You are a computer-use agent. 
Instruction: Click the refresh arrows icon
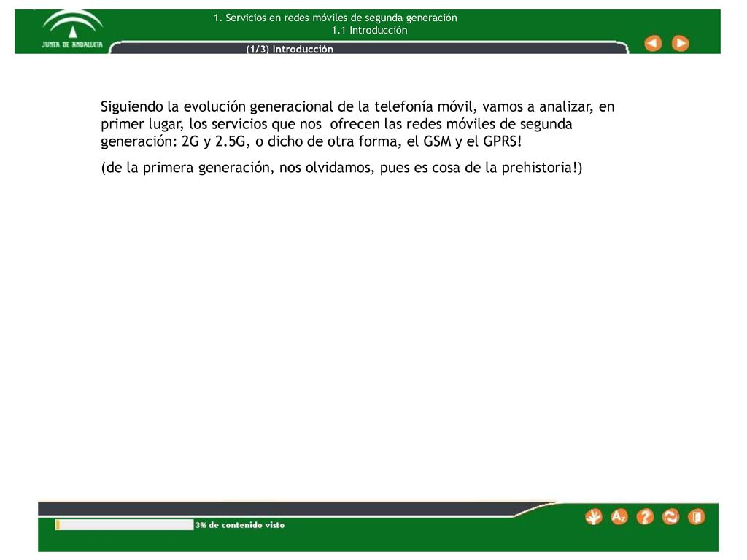pyautogui.click(x=670, y=517)
